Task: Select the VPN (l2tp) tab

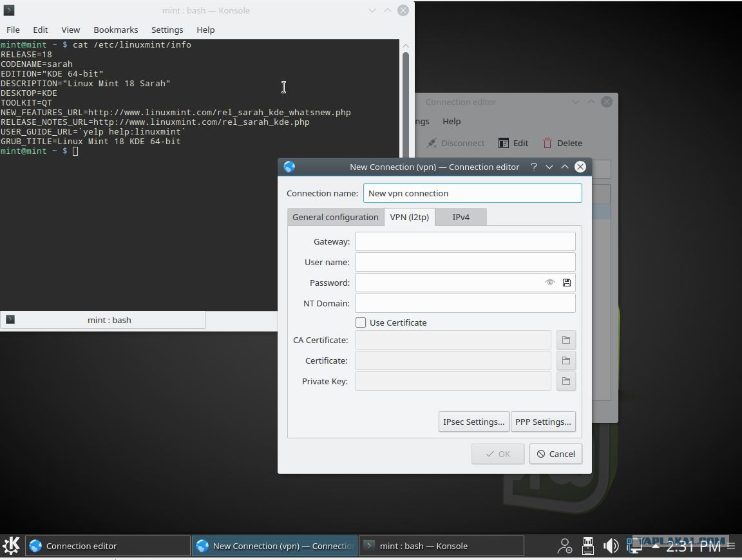Action: click(x=410, y=217)
